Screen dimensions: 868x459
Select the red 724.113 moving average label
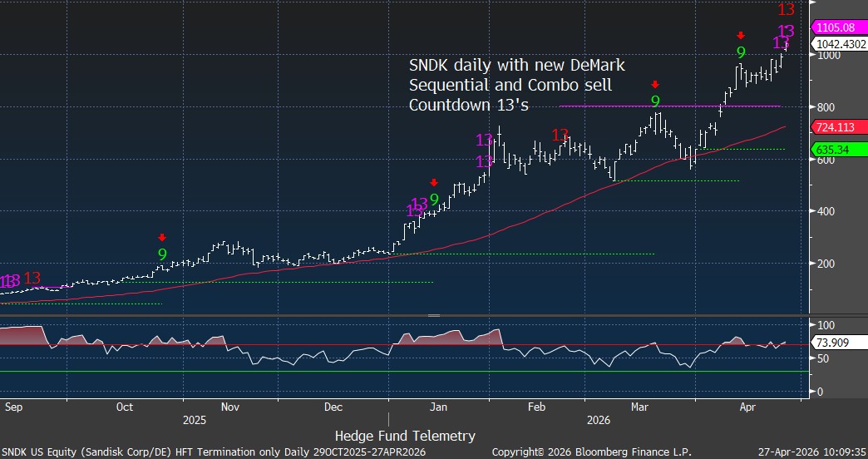coord(838,127)
